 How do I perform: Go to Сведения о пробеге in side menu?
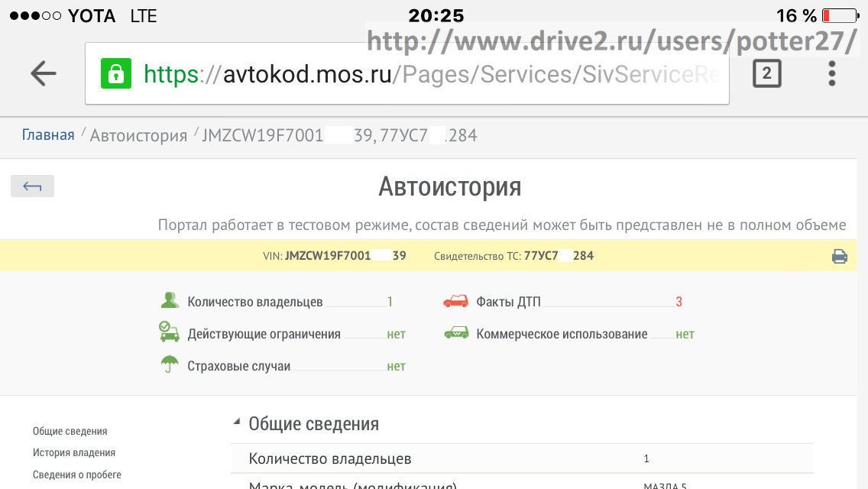pyautogui.click(x=76, y=474)
